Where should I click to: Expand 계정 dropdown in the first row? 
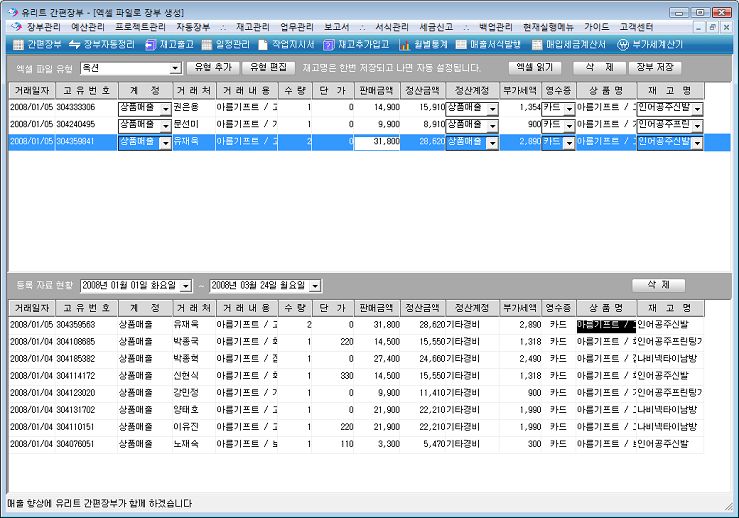165,107
